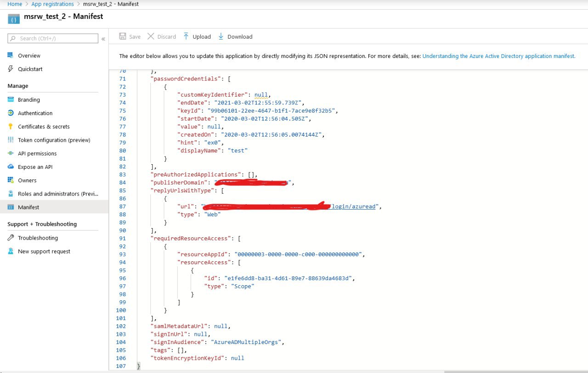Screen dimensions: 588x373
Task: Click the Upload button label
Action: coord(202,37)
